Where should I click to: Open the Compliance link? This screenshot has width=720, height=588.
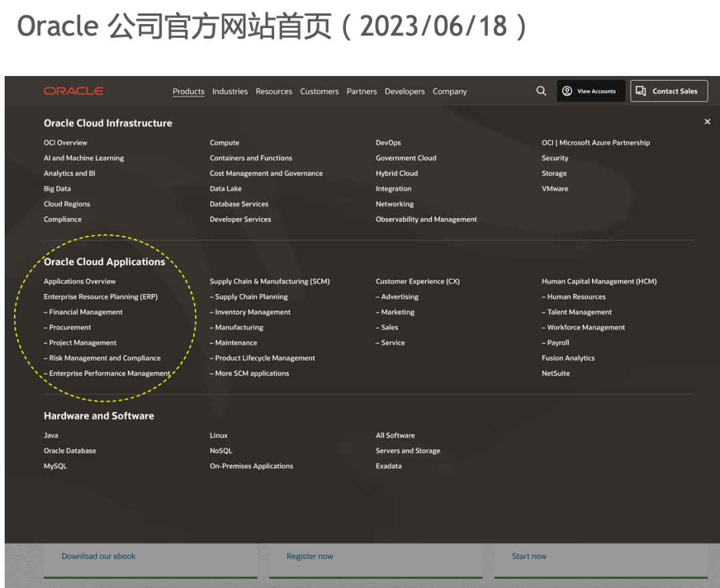coord(63,219)
